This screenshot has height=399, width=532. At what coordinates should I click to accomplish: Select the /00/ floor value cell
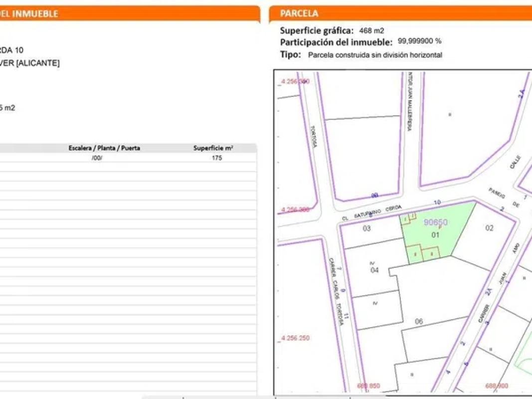[97, 158]
